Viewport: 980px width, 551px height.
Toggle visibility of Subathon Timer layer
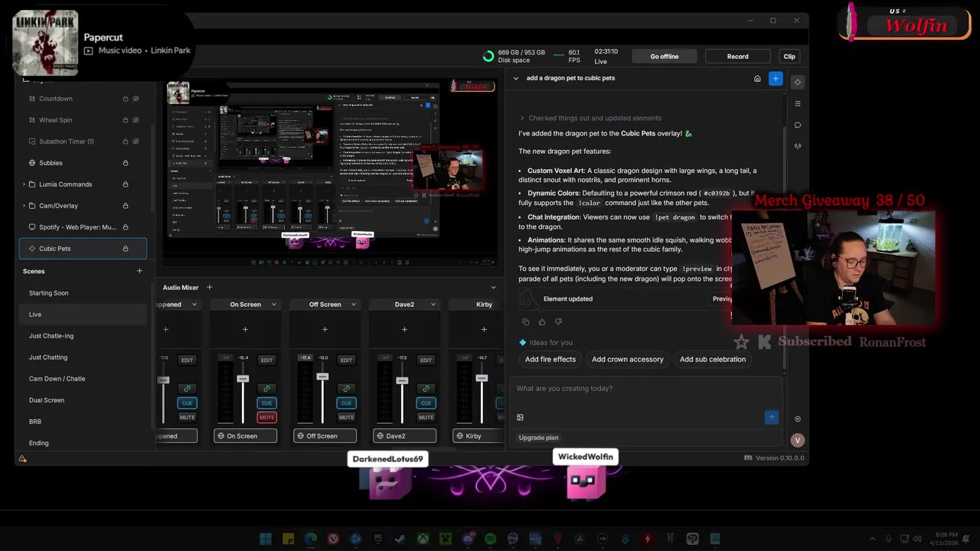pyautogui.click(x=136, y=142)
